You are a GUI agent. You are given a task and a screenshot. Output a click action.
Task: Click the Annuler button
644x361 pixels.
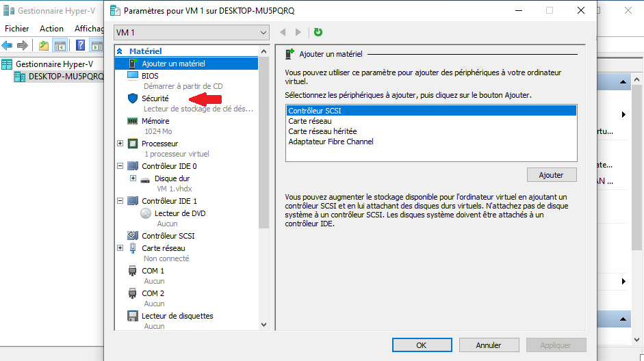(489, 345)
